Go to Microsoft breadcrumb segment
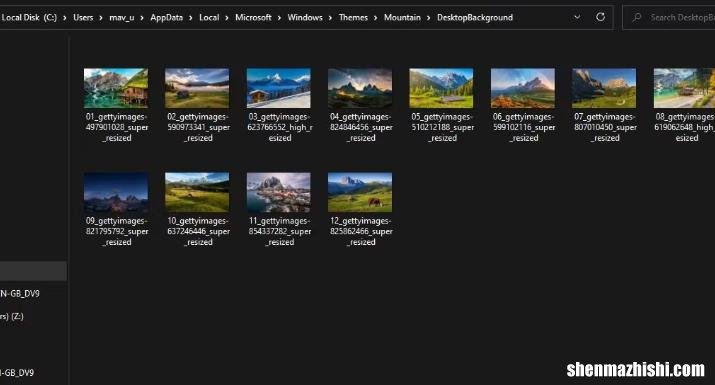 (x=253, y=17)
